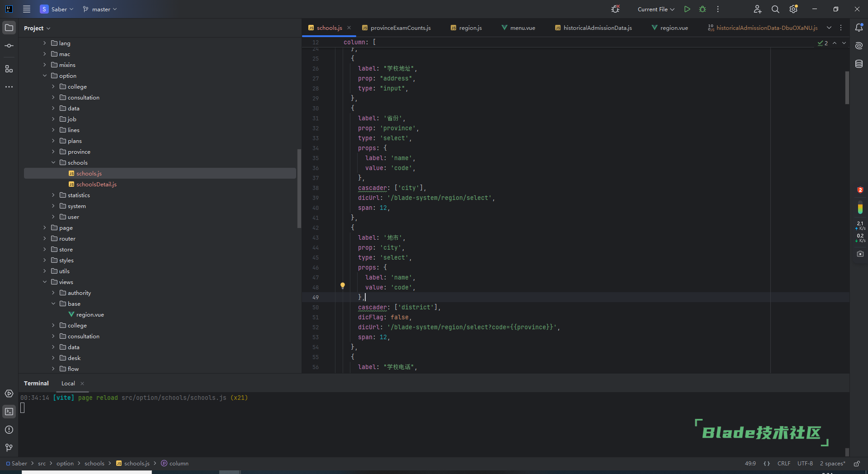The width and height of the screenshot is (868, 474).
Task: Open the AI Assistant spiral icon
Action: [x=859, y=46]
